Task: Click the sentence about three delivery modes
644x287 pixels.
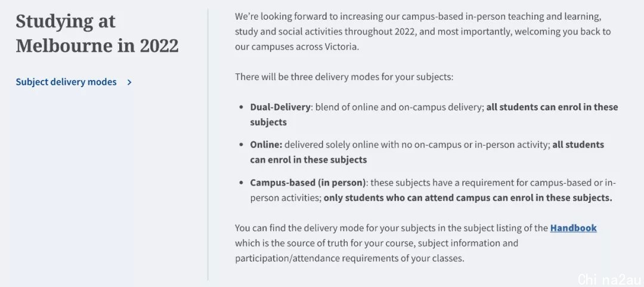Action: coord(344,77)
